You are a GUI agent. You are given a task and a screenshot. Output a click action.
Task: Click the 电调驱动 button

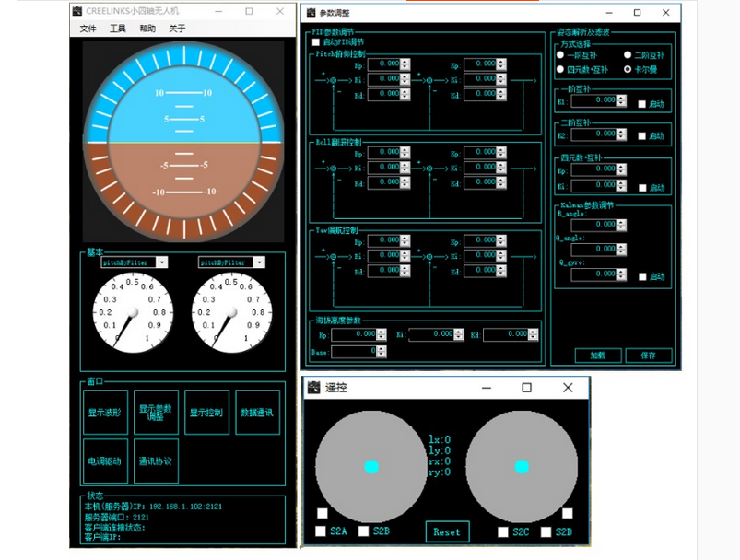(105, 461)
